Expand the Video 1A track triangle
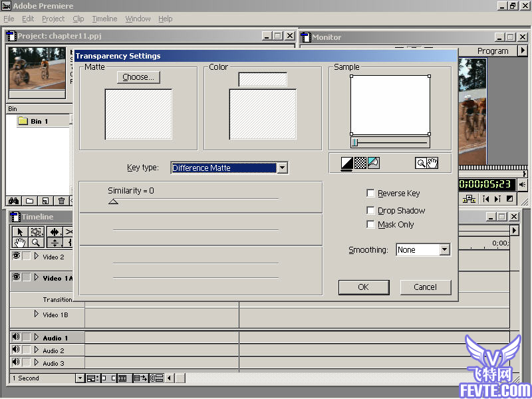Viewport: 532px width, 399px height. pos(37,277)
